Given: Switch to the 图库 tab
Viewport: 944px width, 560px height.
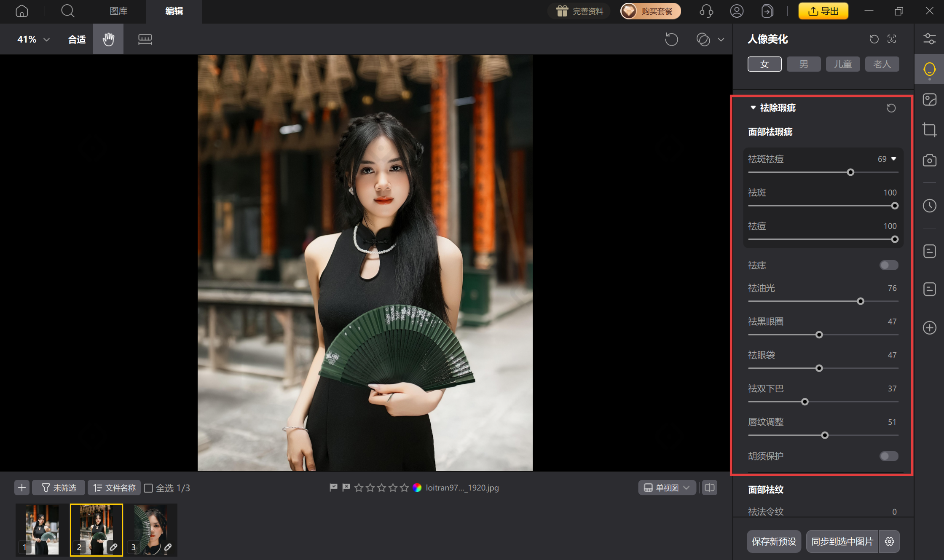Looking at the screenshot, I should click(118, 11).
